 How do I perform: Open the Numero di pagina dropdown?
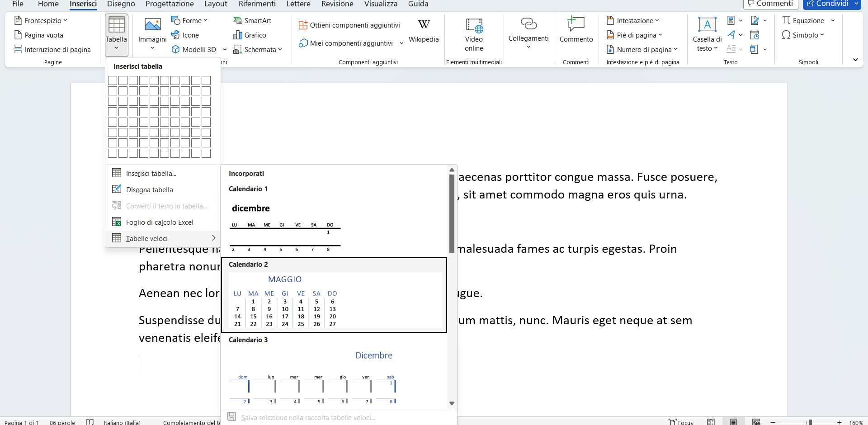tap(644, 50)
